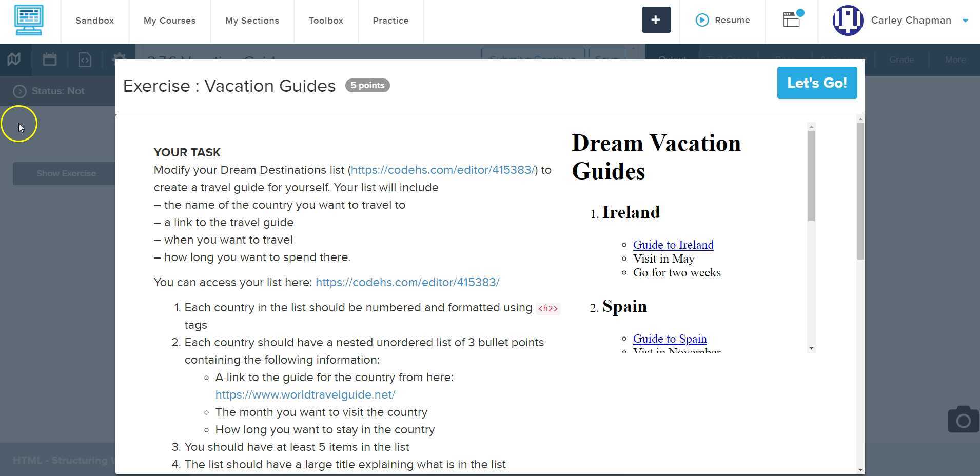980x476 pixels.
Task: Click the scrollbar down arrow in the exercise panel
Action: tap(811, 349)
